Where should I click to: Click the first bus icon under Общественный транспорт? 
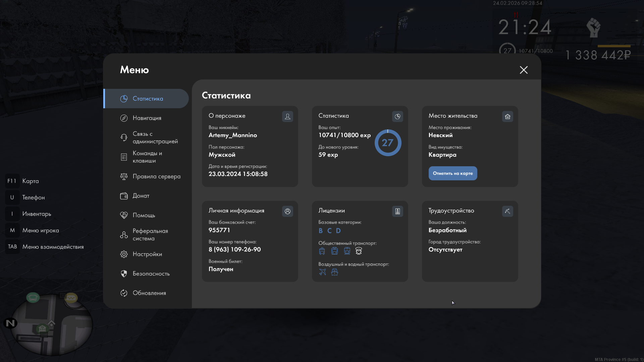pos(322,251)
